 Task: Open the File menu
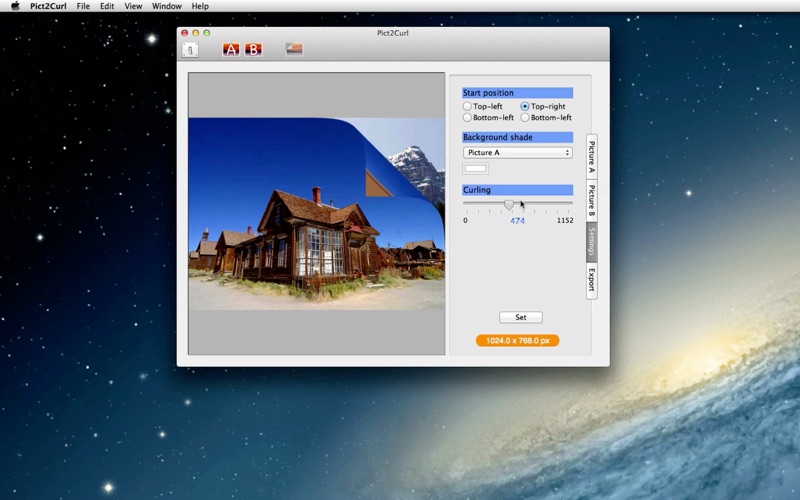83,6
